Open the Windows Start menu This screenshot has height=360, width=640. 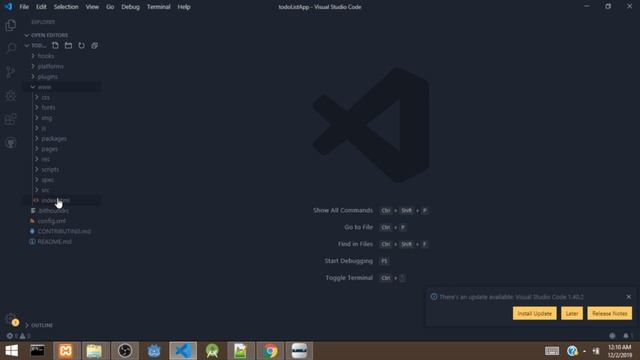pyautogui.click(x=11, y=351)
